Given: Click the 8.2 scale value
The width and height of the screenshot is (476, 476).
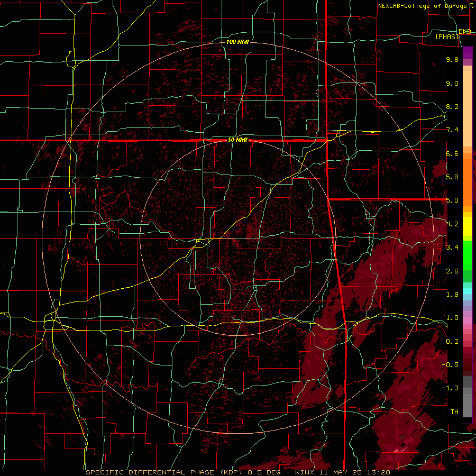Looking at the screenshot, I should tap(452, 106).
